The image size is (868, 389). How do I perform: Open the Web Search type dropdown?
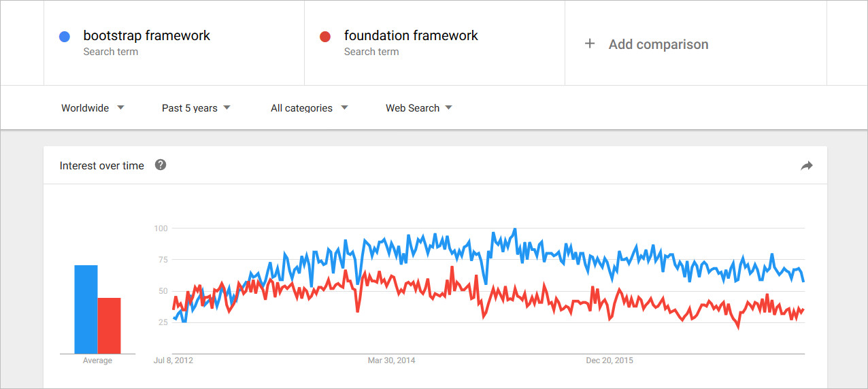418,107
